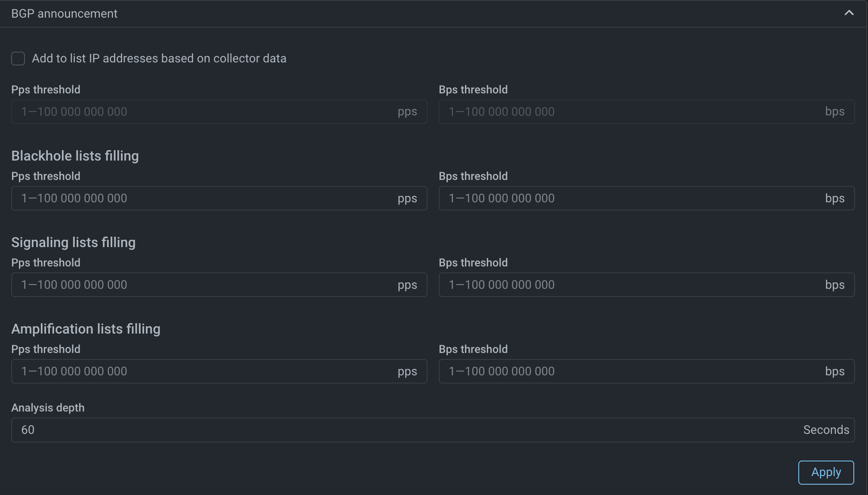The image size is (868, 495).
Task: Click the Analysis depth label
Action: [x=48, y=408]
